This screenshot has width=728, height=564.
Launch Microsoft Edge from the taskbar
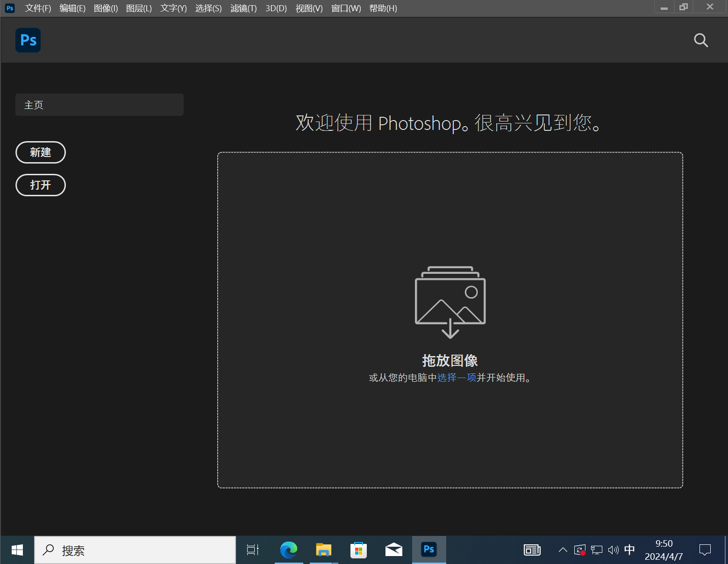(x=289, y=550)
